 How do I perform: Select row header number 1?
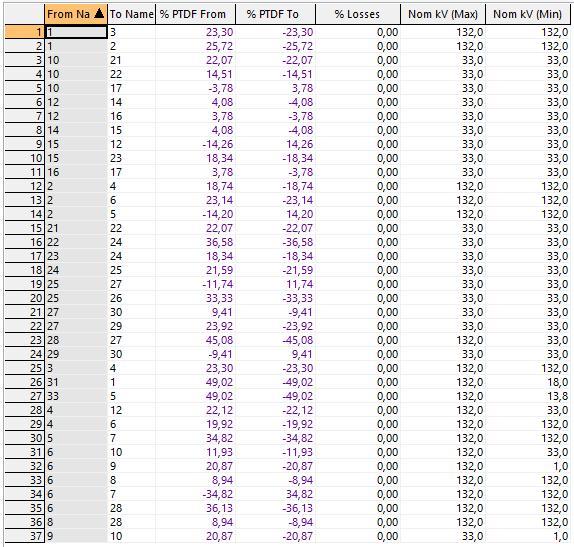(25, 32)
